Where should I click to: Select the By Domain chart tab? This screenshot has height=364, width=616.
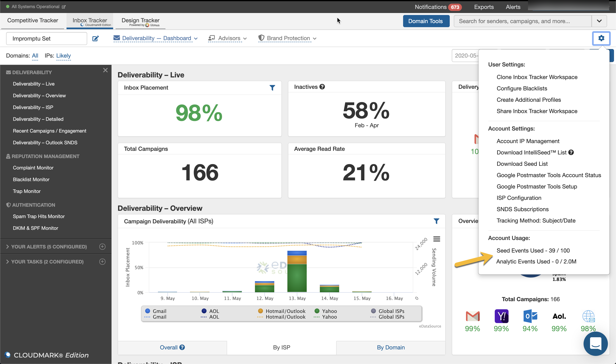click(x=391, y=347)
